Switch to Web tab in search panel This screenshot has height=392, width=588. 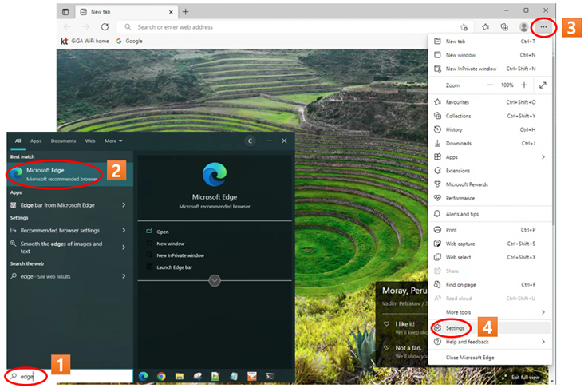(x=90, y=141)
